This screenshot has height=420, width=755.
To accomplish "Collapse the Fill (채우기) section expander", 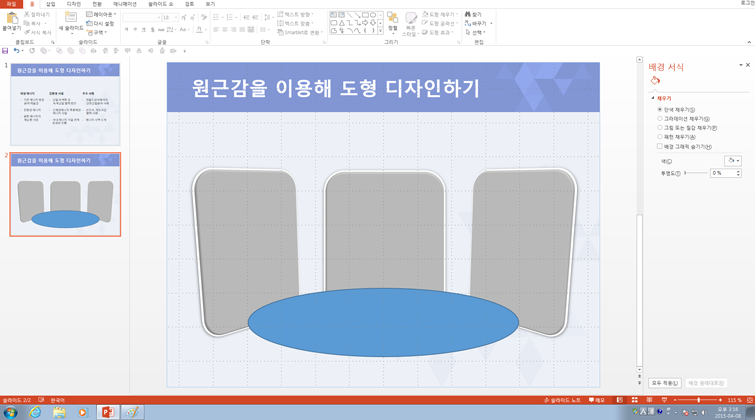I will pyautogui.click(x=653, y=98).
